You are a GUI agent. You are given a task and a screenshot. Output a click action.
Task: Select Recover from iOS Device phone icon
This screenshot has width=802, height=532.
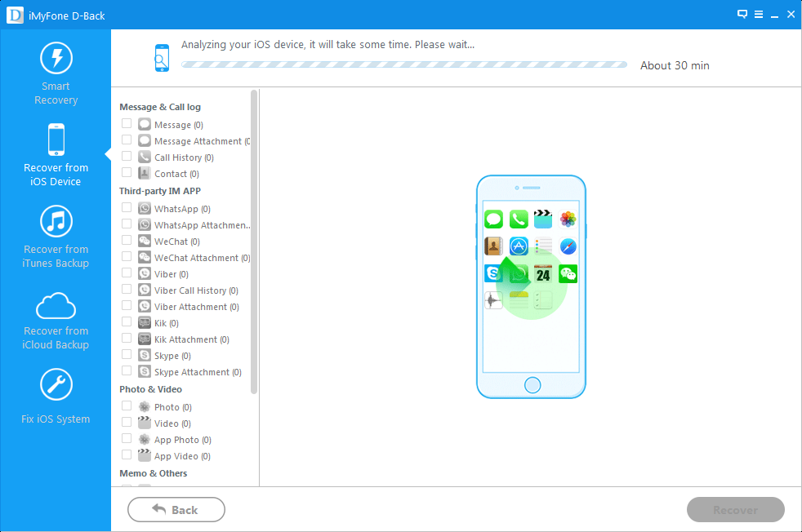56,140
